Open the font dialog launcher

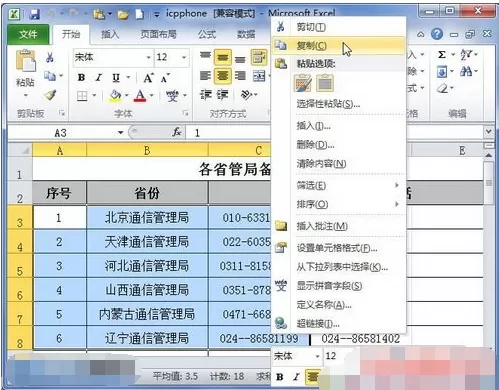pos(185,113)
